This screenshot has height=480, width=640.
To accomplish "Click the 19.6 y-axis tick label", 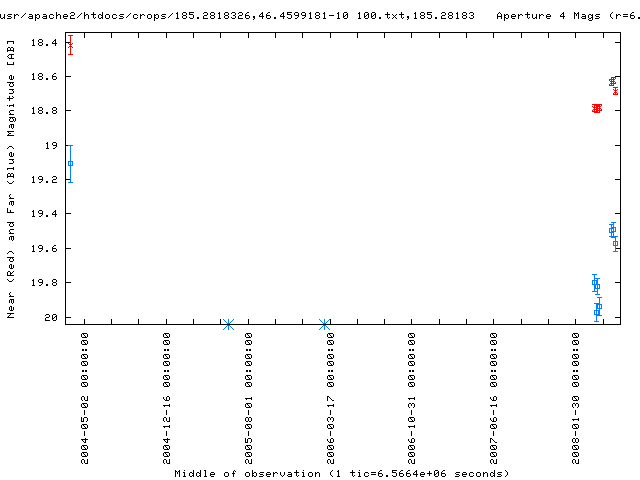I will (44, 248).
